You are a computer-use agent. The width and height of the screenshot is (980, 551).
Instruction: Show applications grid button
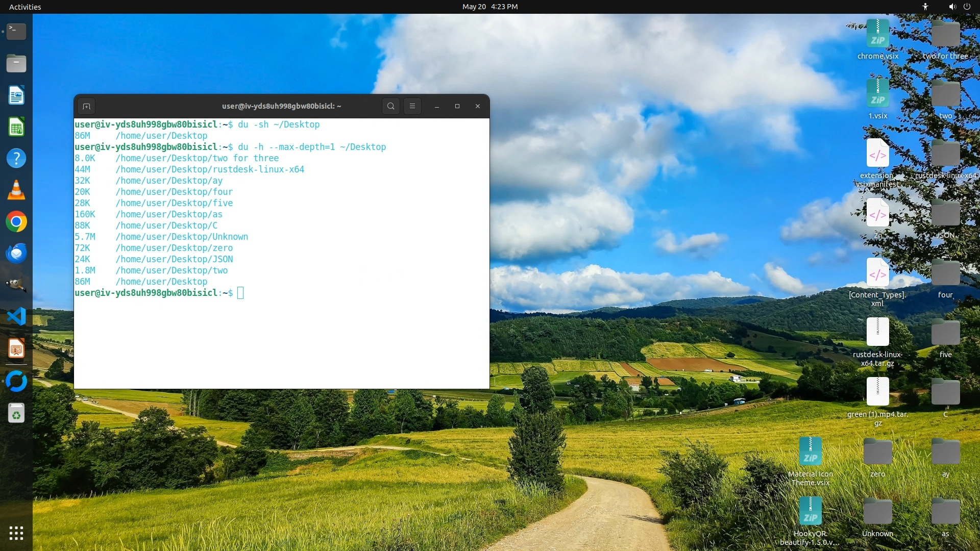[x=16, y=533]
